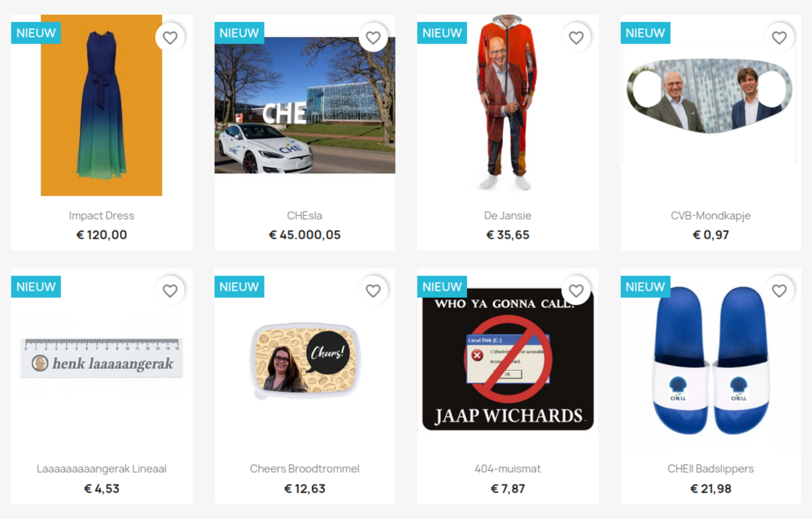This screenshot has width=812, height=519.
Task: Open CVB-Mondkapje title link
Action: (711, 216)
